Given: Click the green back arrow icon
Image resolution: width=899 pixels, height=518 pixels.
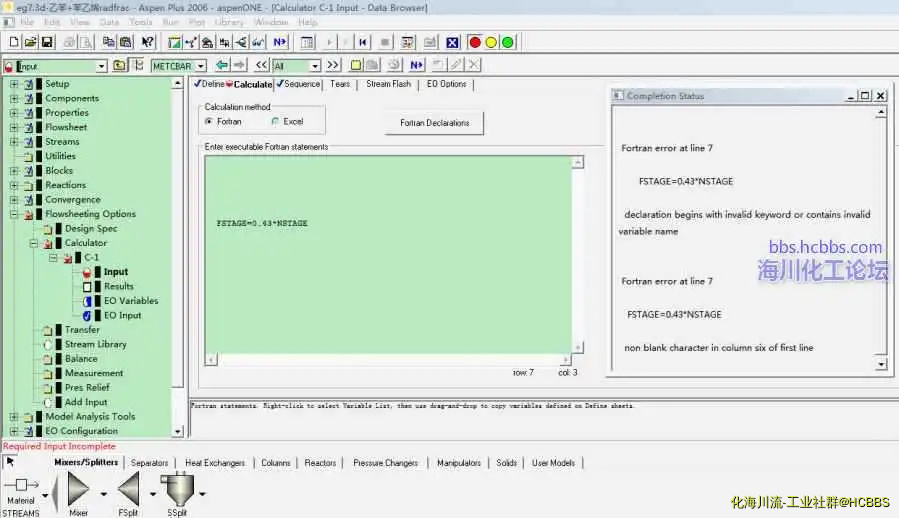Looking at the screenshot, I should pyautogui.click(x=222, y=65).
